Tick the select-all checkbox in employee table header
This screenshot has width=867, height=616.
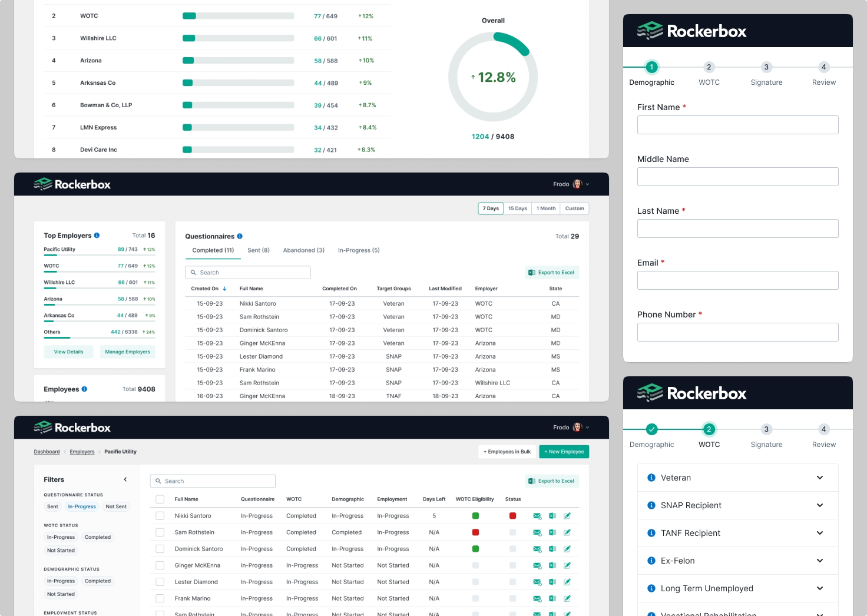pyautogui.click(x=160, y=499)
